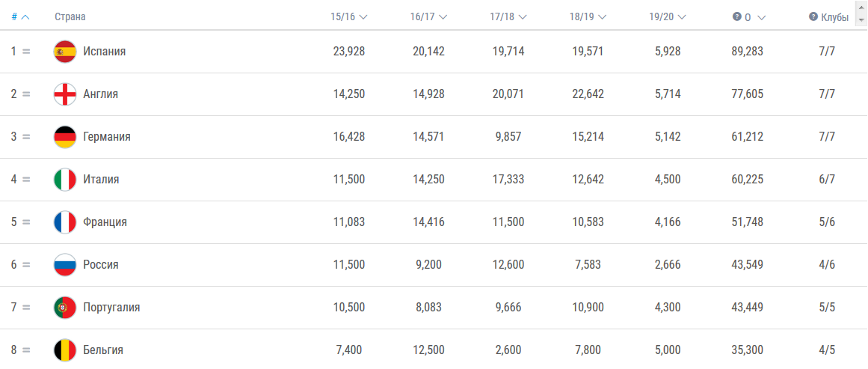This screenshot has height=369, width=868.
Task: Click the Germany flag icon
Action: pyautogui.click(x=65, y=137)
